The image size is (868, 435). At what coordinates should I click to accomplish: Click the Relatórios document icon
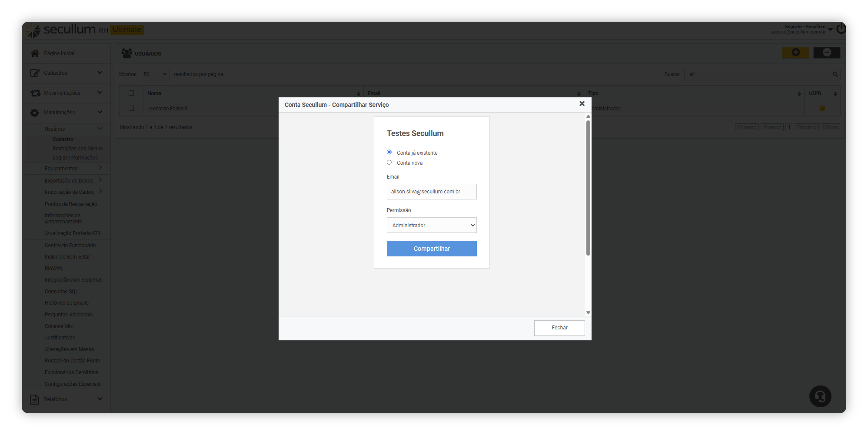click(35, 399)
